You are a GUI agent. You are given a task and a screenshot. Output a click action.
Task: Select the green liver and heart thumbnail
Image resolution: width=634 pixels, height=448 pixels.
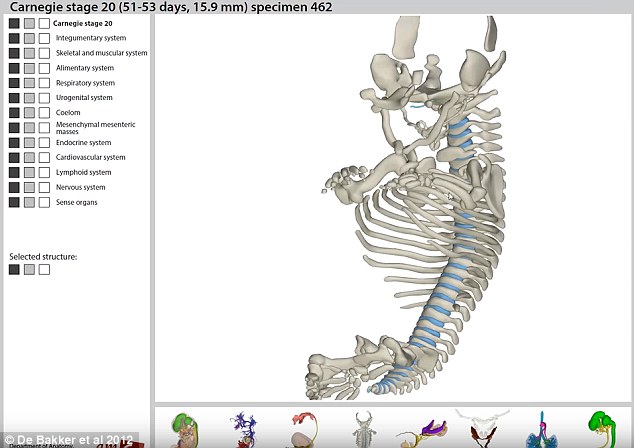(184, 430)
